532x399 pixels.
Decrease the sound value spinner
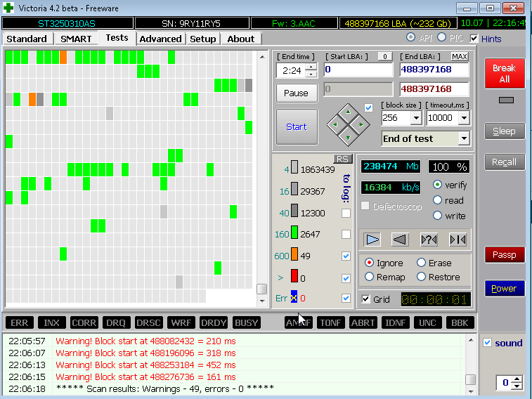(517, 386)
